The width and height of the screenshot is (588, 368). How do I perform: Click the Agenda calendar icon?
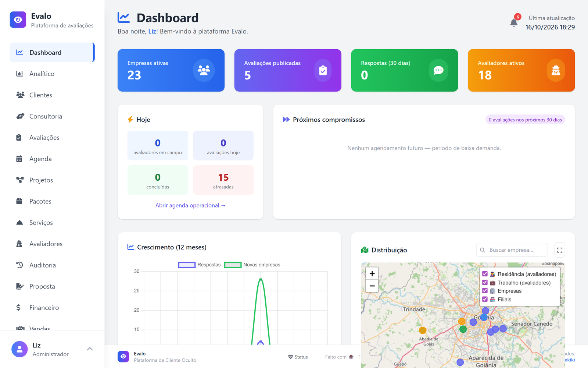(x=19, y=159)
